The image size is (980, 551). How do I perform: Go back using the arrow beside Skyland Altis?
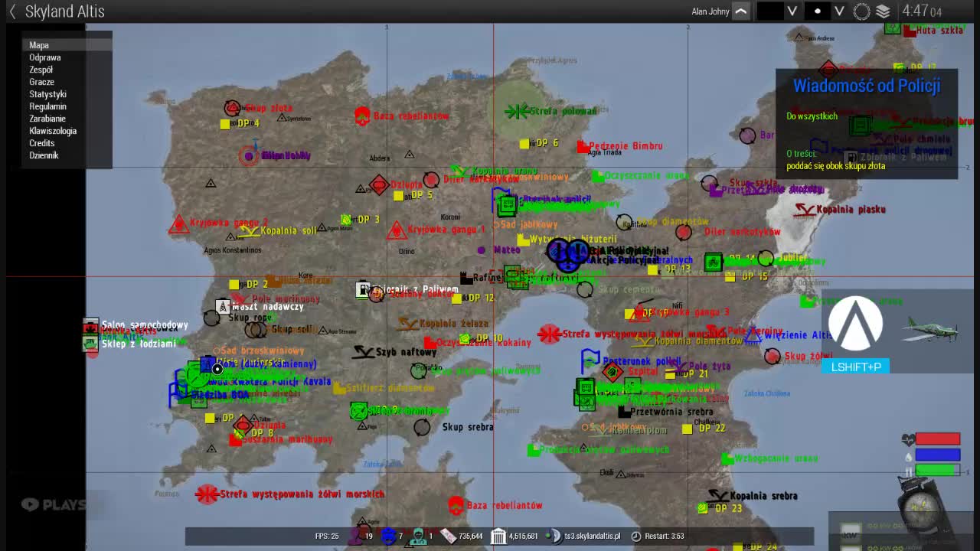[12, 11]
